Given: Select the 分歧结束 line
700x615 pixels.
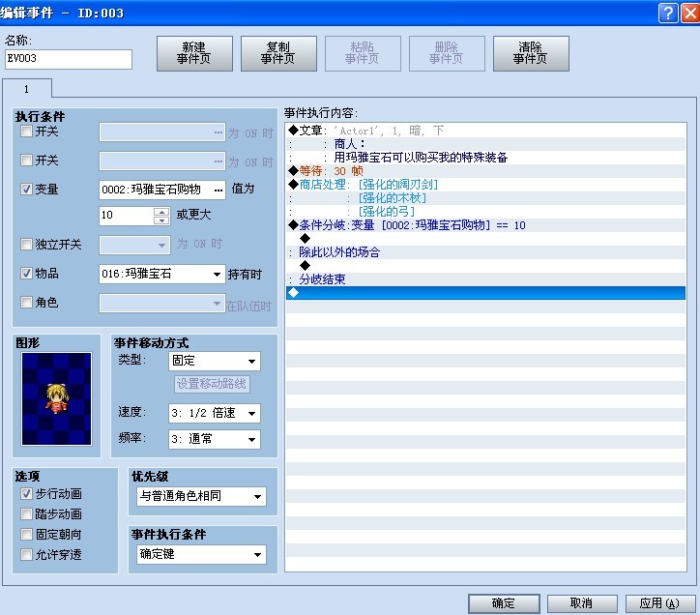Looking at the screenshot, I should coord(485,279).
